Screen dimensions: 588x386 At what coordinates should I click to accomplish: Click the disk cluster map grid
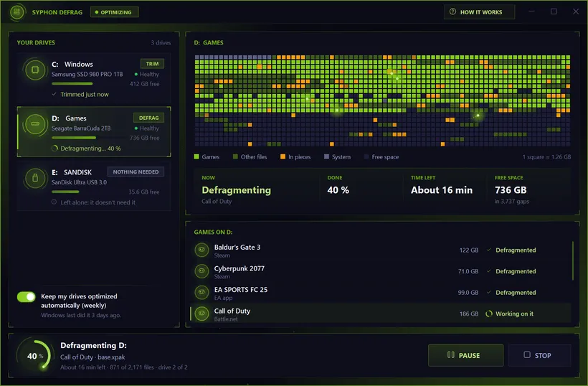point(382,100)
